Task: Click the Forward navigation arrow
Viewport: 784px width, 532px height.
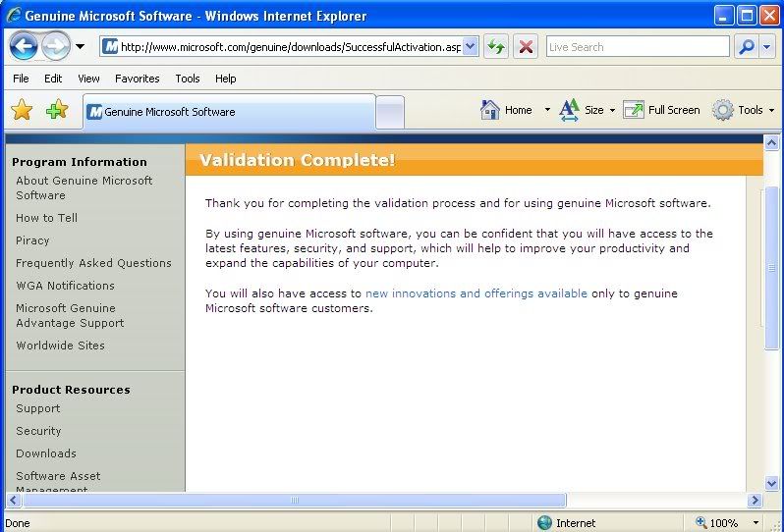Action: [55, 46]
